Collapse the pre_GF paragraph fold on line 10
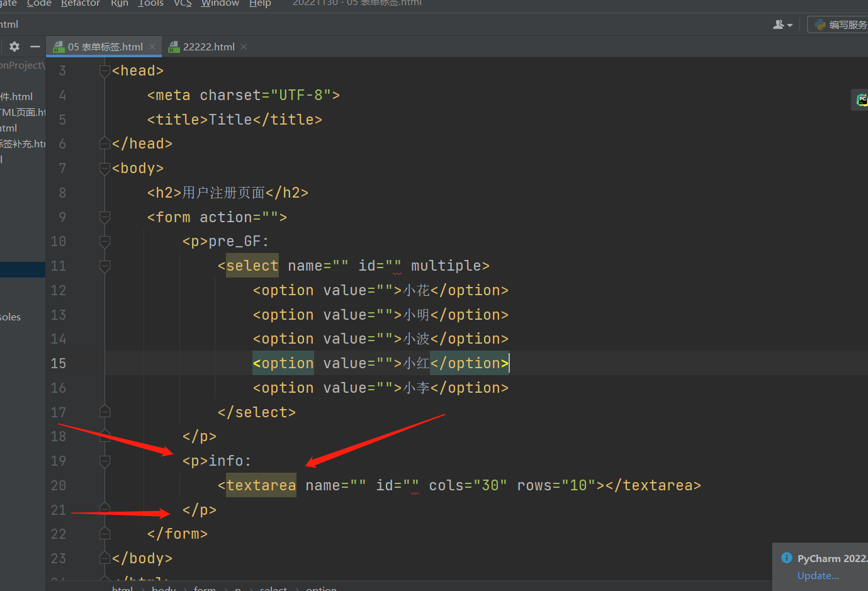 coord(105,242)
